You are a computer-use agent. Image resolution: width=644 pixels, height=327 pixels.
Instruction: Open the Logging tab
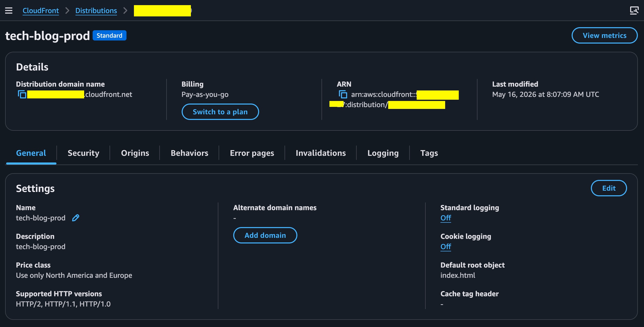(383, 153)
